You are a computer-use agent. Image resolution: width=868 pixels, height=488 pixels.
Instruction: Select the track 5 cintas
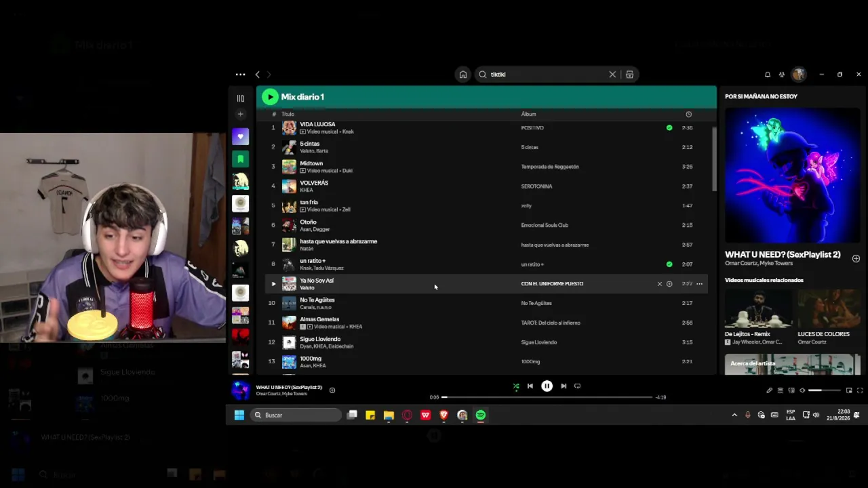point(309,144)
